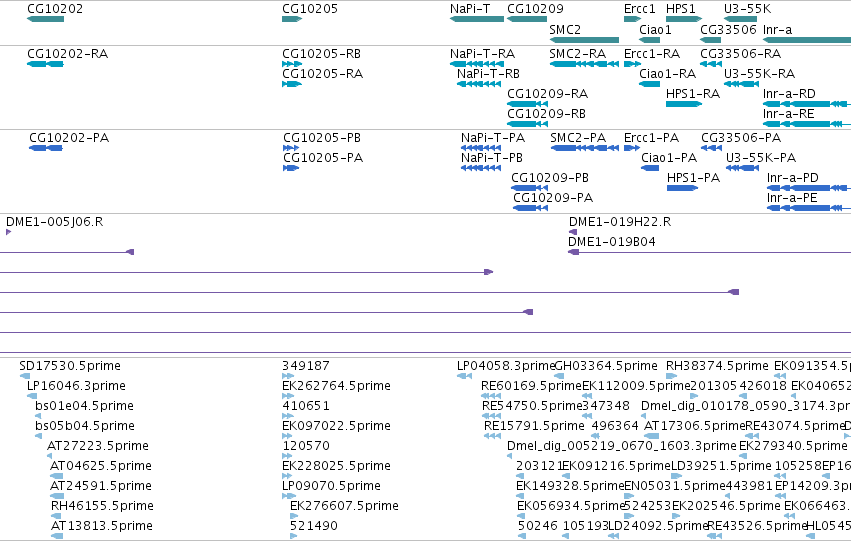Select transcript NaPi-T-RB

point(488,74)
